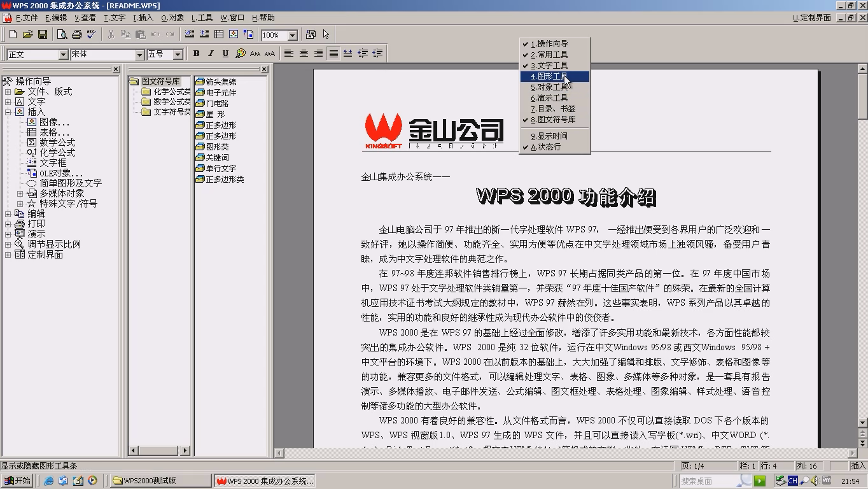Click the CH input language indicator

click(792, 481)
